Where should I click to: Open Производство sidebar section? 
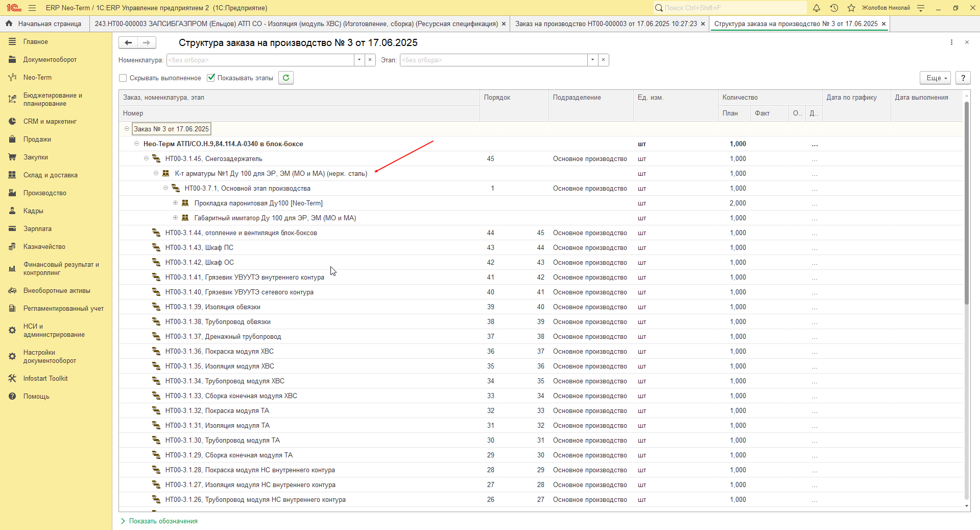click(44, 193)
